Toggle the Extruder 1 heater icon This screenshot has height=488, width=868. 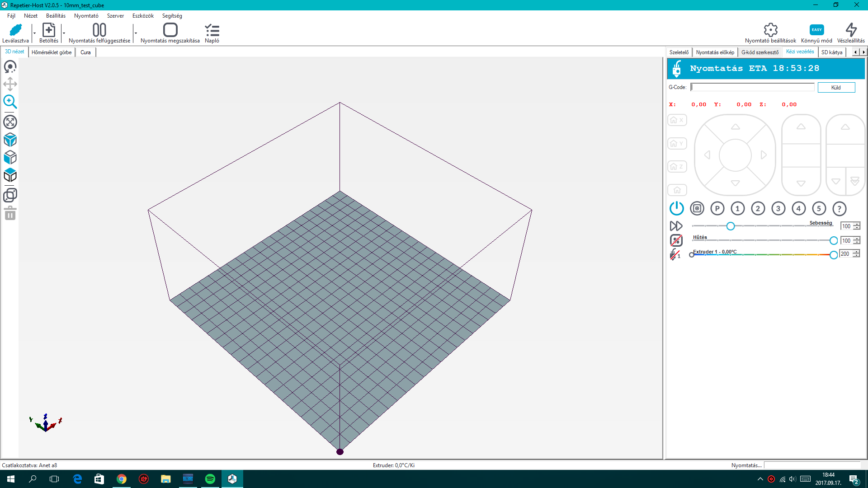pos(675,254)
